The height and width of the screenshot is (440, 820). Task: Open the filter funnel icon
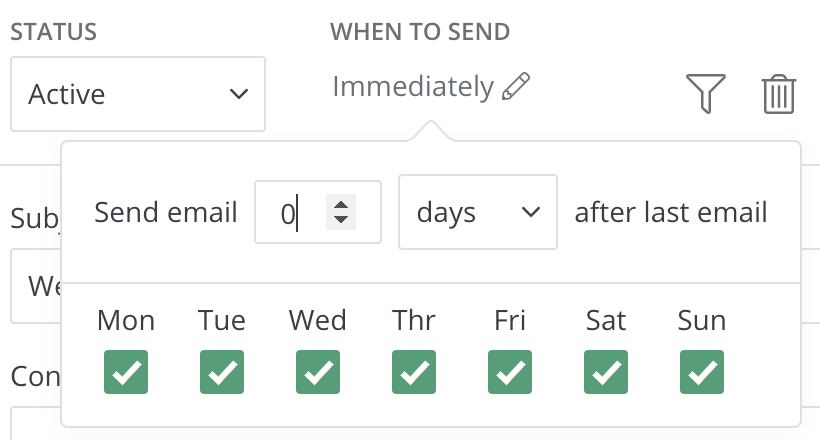705,94
